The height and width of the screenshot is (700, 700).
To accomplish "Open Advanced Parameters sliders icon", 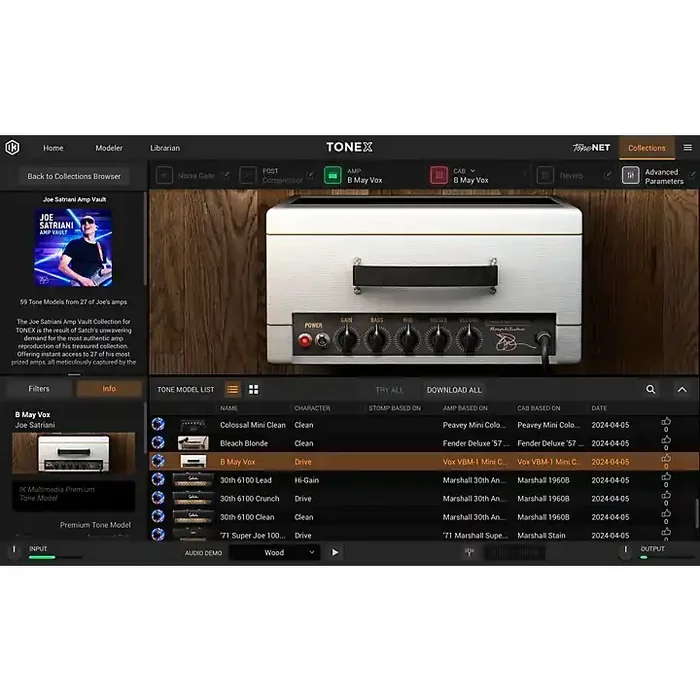I will pos(630,176).
